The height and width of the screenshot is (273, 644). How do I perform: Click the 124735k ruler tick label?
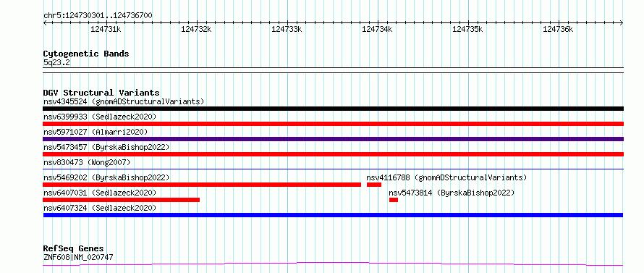click(x=467, y=29)
